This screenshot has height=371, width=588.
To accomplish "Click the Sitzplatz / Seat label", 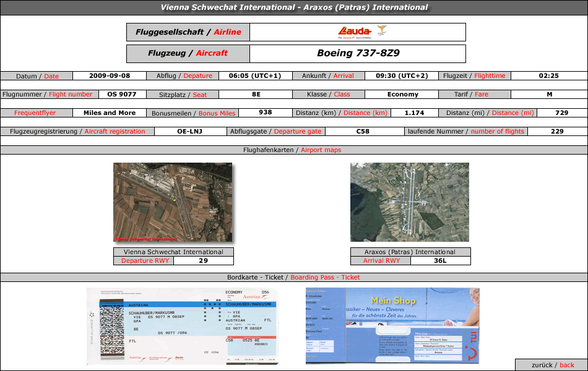I will 183,95.
